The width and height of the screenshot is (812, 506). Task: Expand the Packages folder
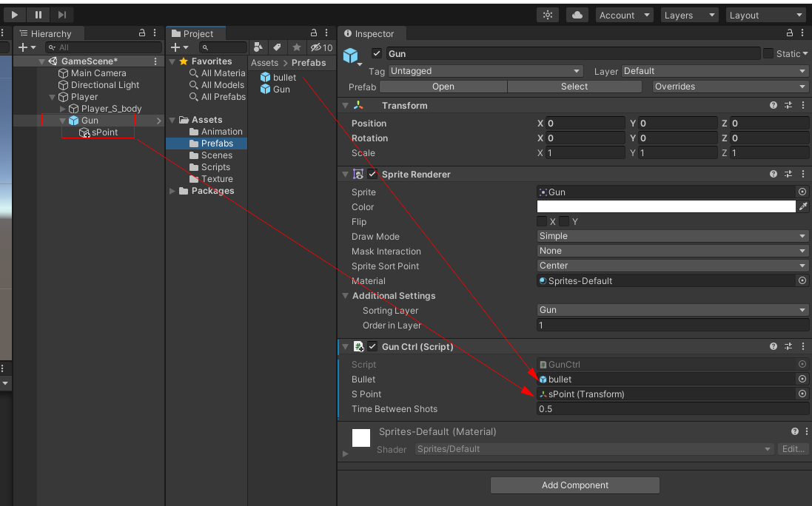point(172,191)
